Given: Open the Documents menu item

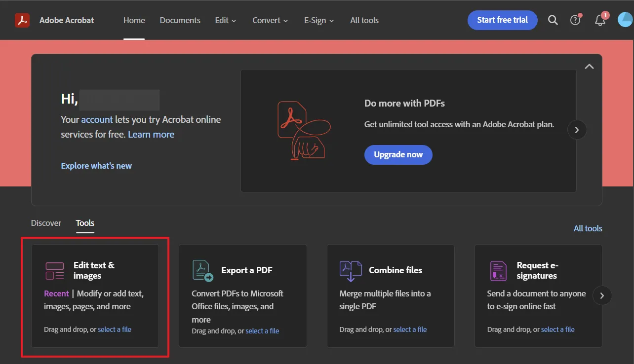Looking at the screenshot, I should coord(180,20).
